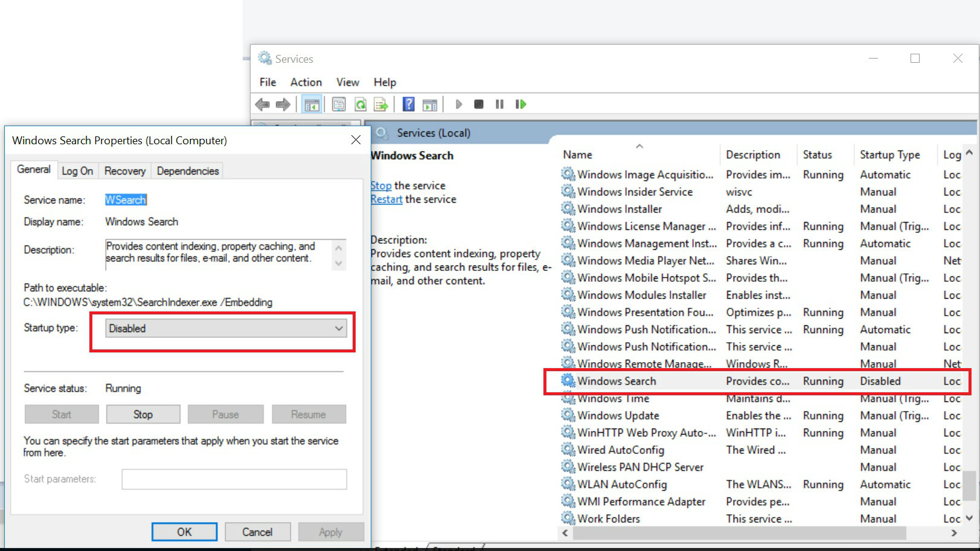Click the horizontal scrollbar left arrow
Image resolution: width=980 pixels, height=551 pixels.
click(x=565, y=533)
